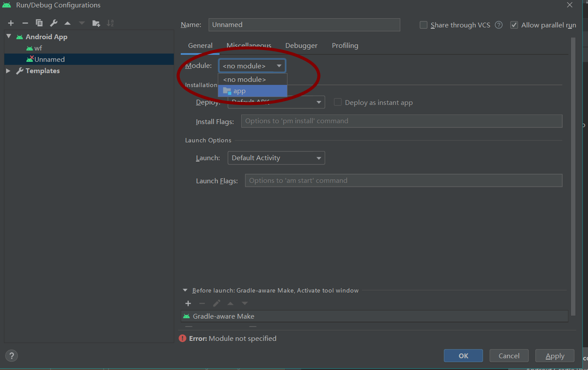Click the vertical scrollbar of settings pane
The height and width of the screenshot is (370, 588).
click(x=573, y=176)
